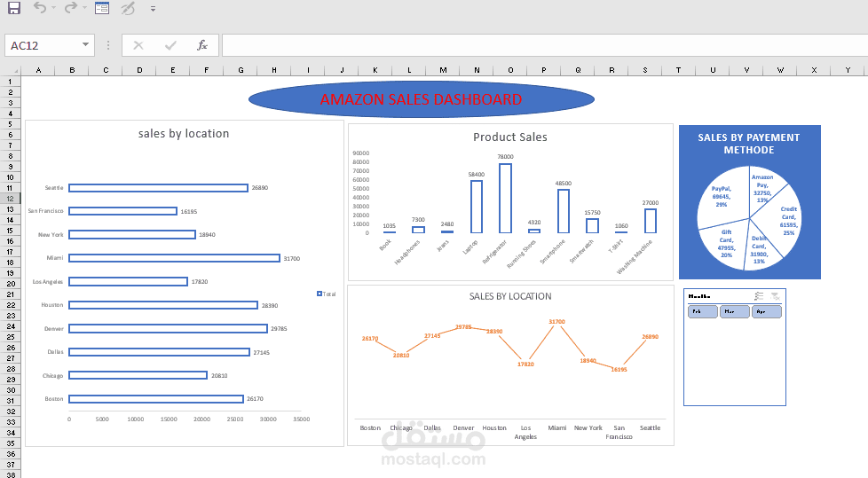Click the 78000 data label
The height and width of the screenshot is (478, 868).
tap(505, 157)
